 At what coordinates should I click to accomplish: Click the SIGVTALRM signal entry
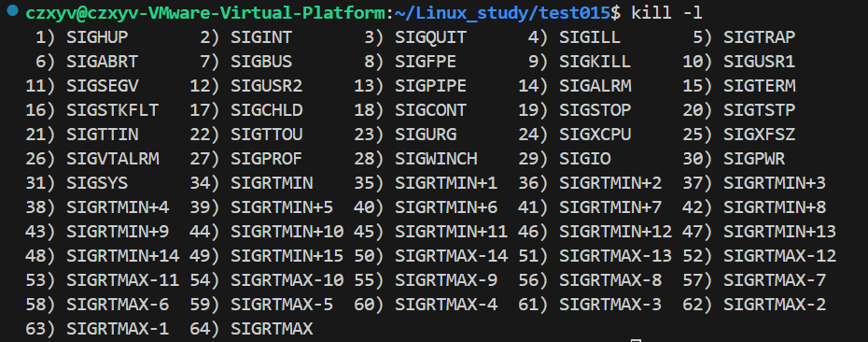click(113, 159)
